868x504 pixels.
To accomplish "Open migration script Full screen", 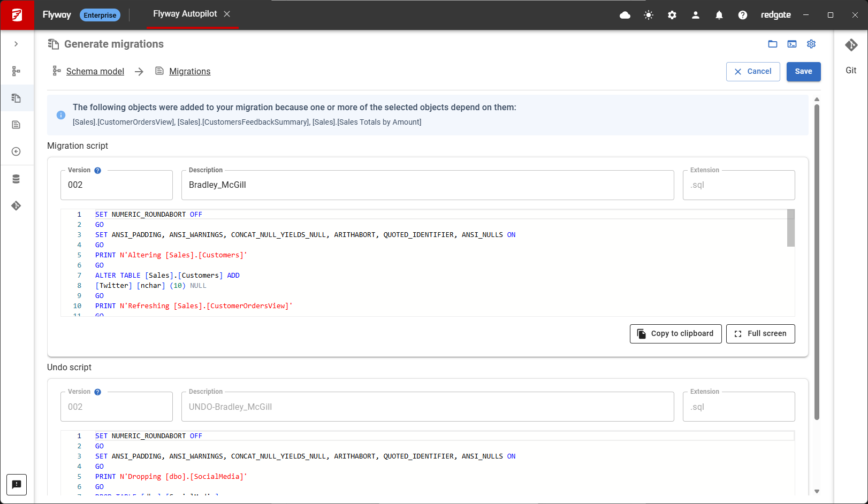I will click(x=760, y=334).
